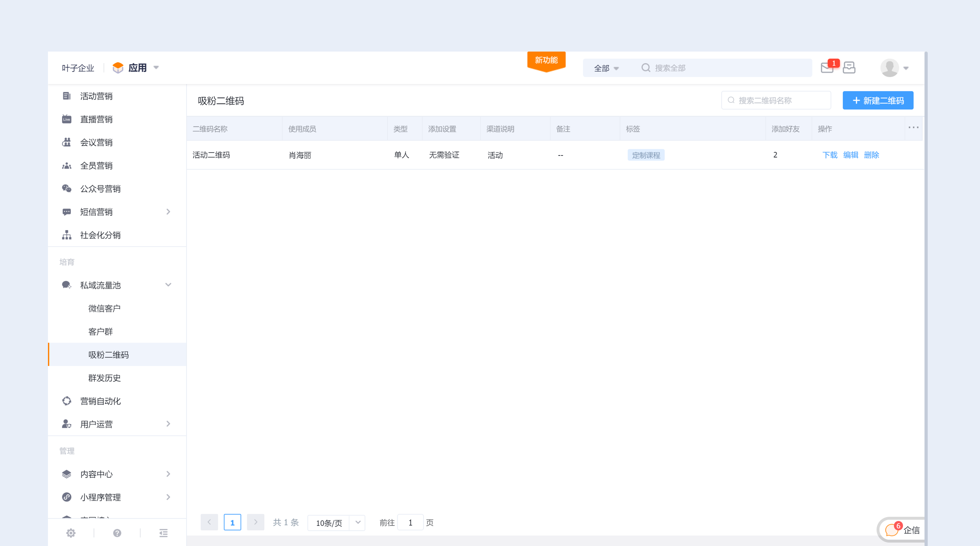Collapse sidebar with the menu-fold icon
This screenshot has width=980, height=546.
tap(164, 533)
